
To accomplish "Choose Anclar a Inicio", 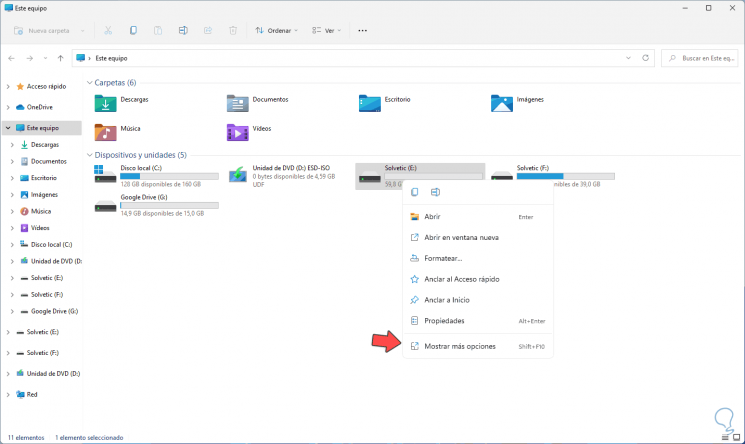I will coord(478,300).
